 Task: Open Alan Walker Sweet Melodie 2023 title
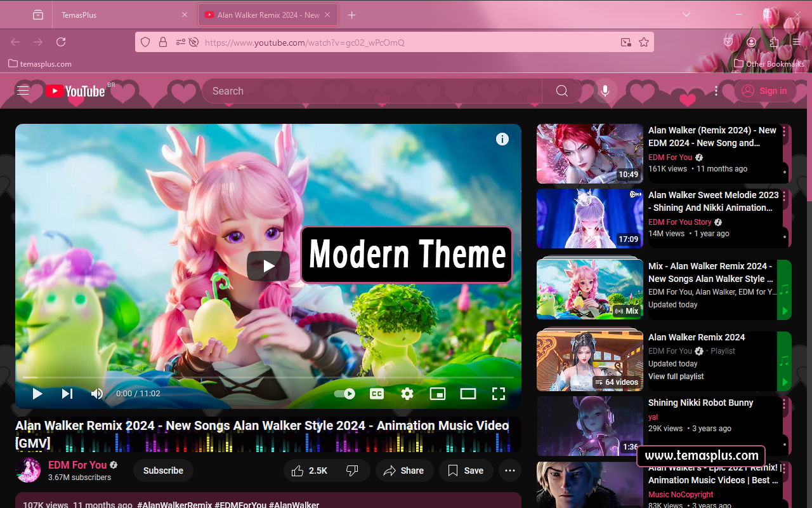pos(714,201)
